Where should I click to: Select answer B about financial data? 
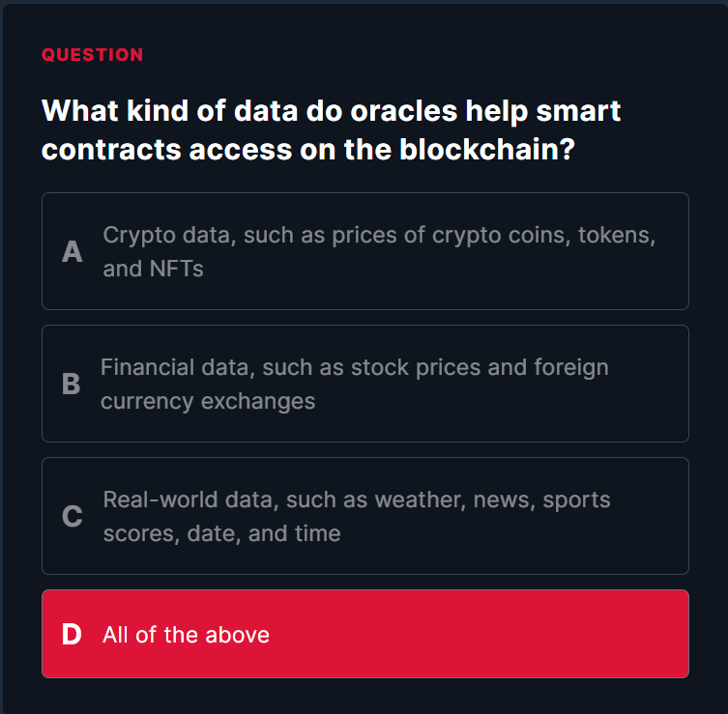coord(364,384)
